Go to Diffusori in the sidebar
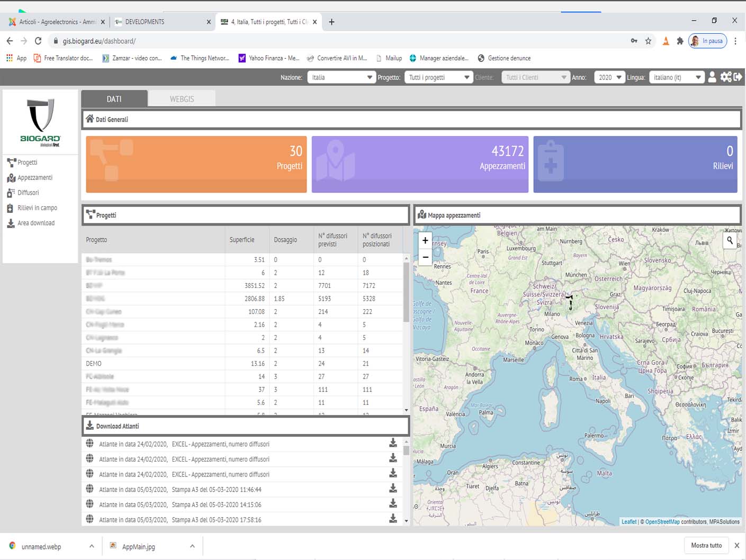Image resolution: width=746 pixels, height=560 pixels. pos(23,193)
